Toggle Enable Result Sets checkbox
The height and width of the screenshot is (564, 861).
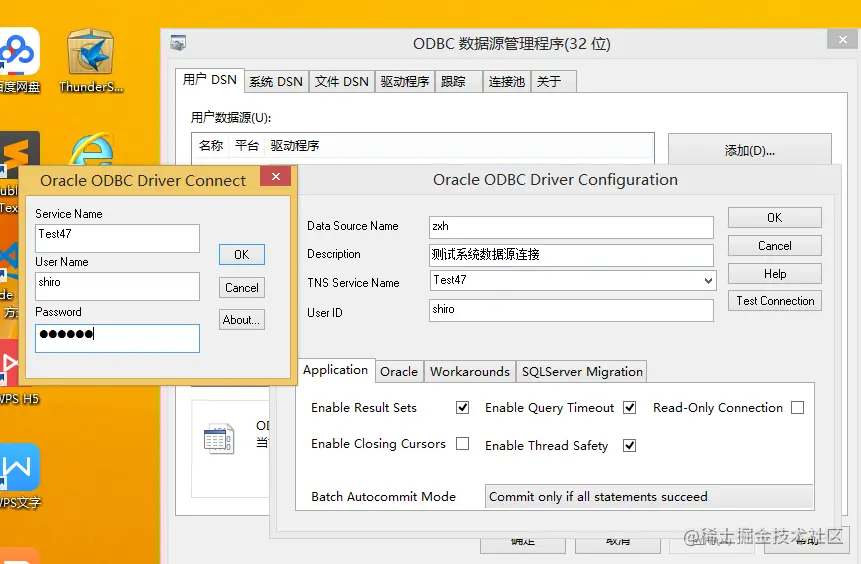pyautogui.click(x=462, y=407)
